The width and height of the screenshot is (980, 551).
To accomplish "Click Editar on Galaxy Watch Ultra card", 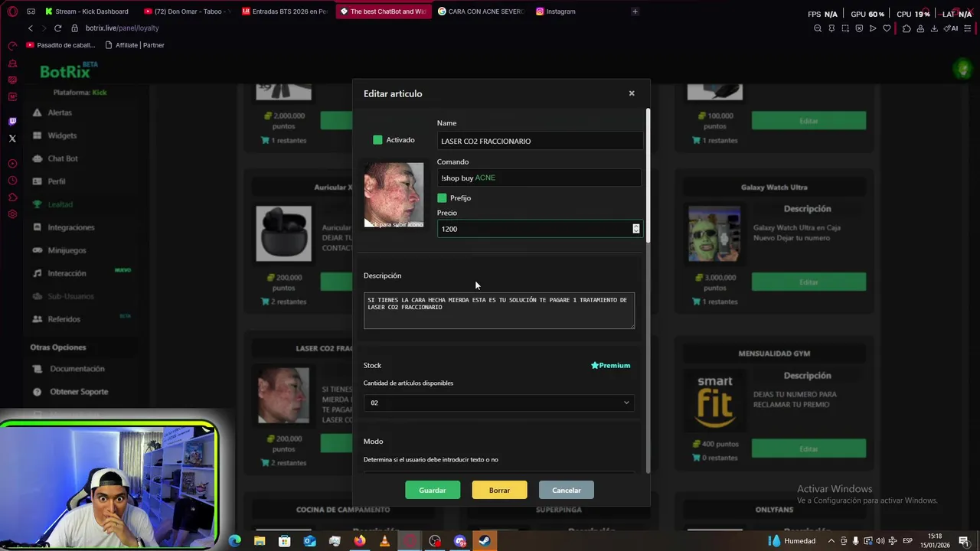I will coord(808,282).
